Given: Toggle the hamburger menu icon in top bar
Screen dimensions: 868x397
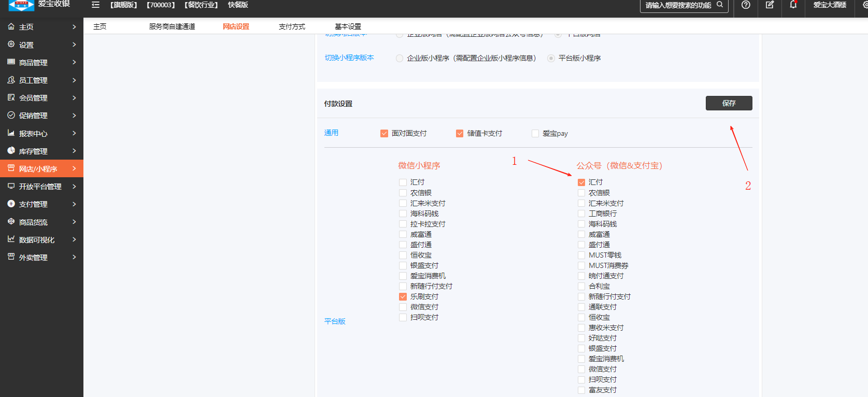Looking at the screenshot, I should 95,5.
